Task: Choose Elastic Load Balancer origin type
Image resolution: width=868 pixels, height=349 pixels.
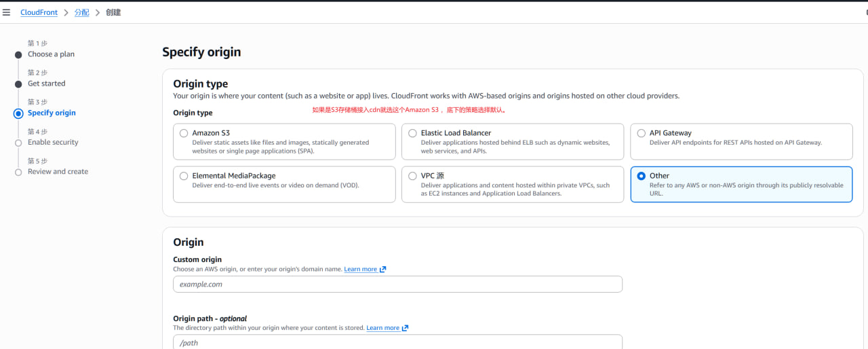Action: pyautogui.click(x=412, y=134)
